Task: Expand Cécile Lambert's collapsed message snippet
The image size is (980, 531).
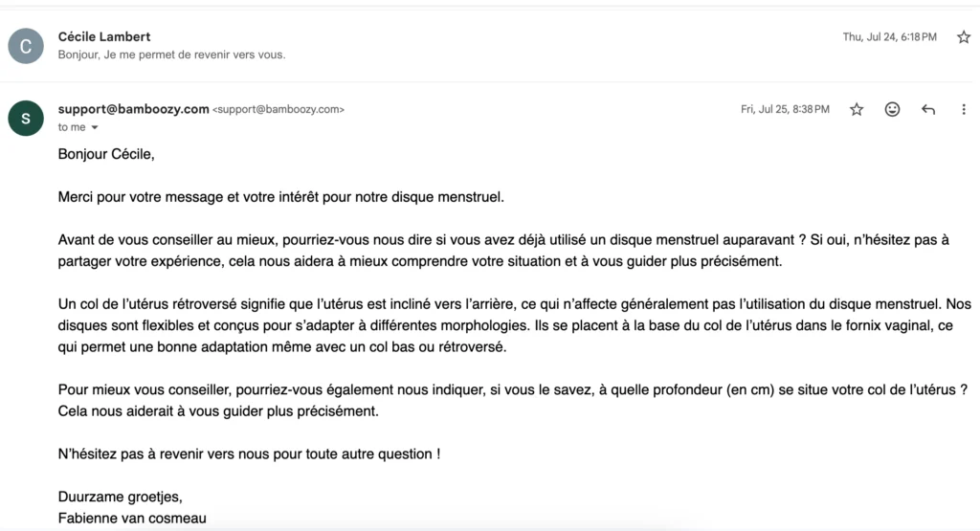Action: pos(172,55)
